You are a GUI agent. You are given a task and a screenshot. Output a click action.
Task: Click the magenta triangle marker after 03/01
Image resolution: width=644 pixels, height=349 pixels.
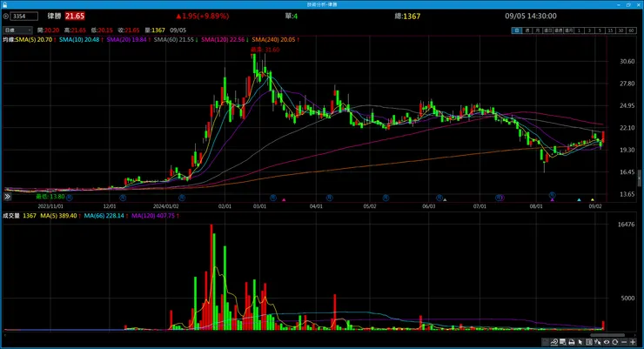284,199
